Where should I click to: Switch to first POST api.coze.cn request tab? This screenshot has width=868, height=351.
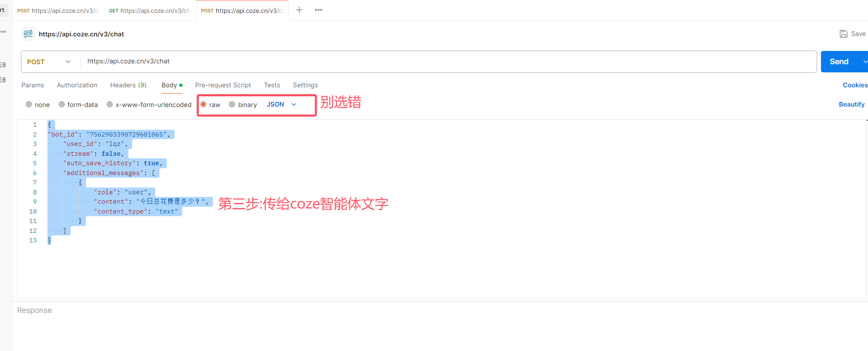pos(58,11)
